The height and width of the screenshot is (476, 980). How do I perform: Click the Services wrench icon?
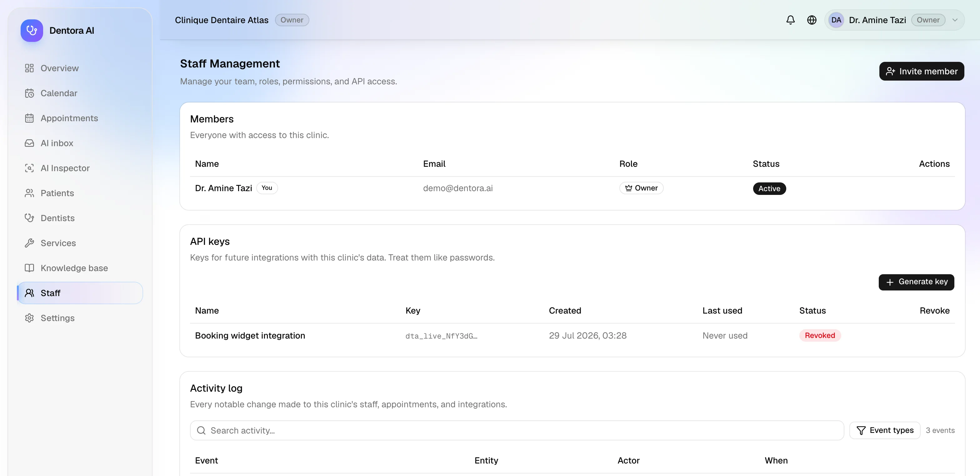tap(29, 243)
